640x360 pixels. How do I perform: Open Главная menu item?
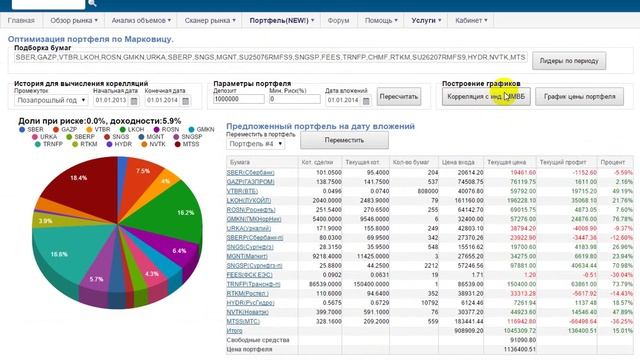pos(21,20)
